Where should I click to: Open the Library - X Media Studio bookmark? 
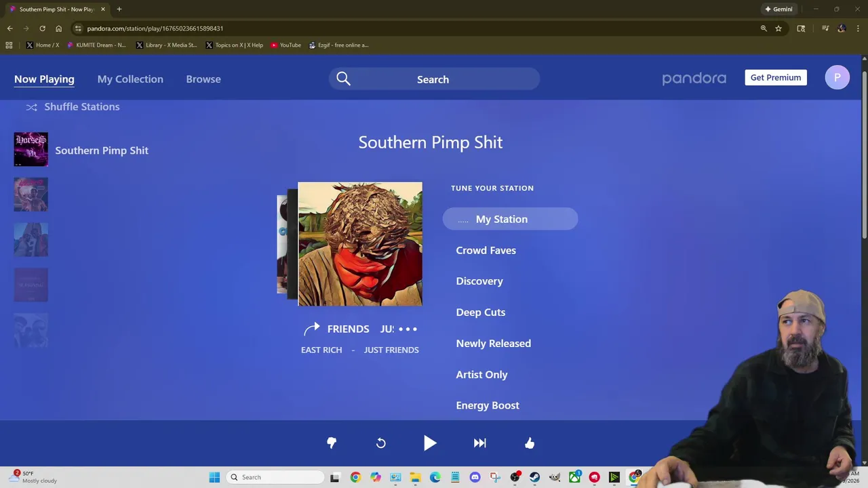(x=166, y=45)
